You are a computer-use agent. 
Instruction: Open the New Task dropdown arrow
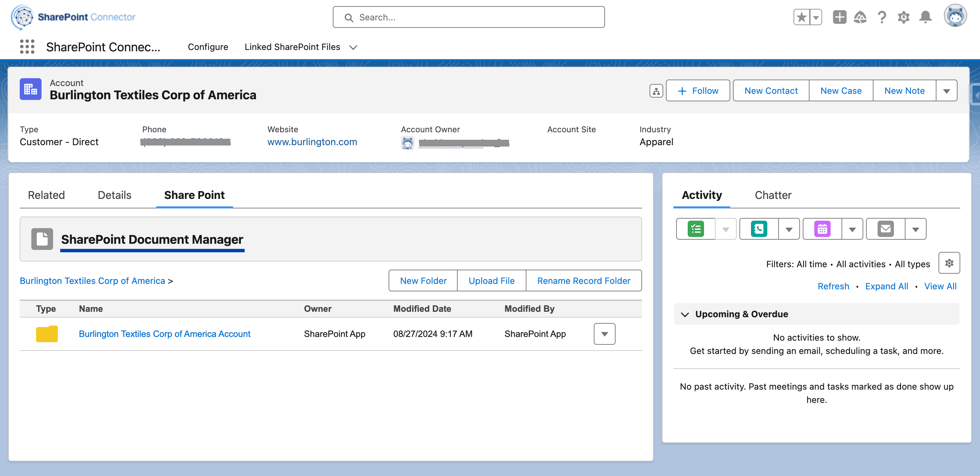point(725,229)
